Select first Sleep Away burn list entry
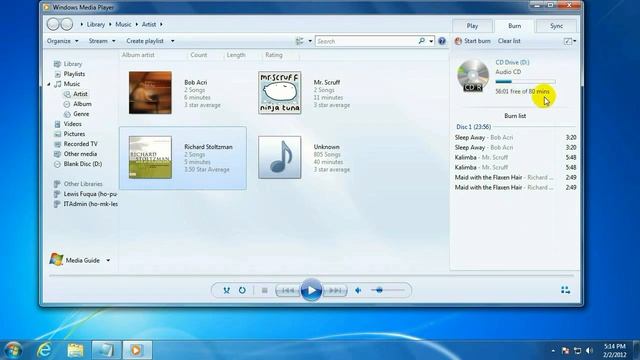This screenshot has height=360, width=640. tap(516, 138)
